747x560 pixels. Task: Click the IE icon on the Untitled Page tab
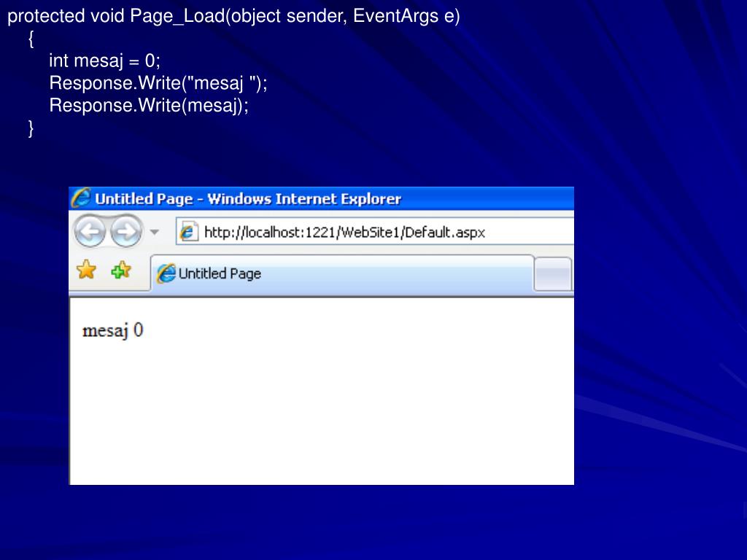(x=166, y=273)
